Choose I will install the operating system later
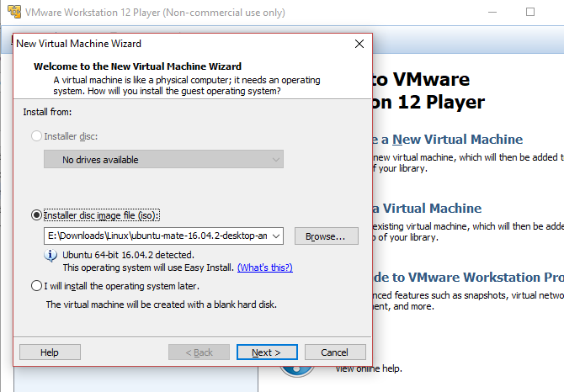The image size is (564, 392). point(36,286)
